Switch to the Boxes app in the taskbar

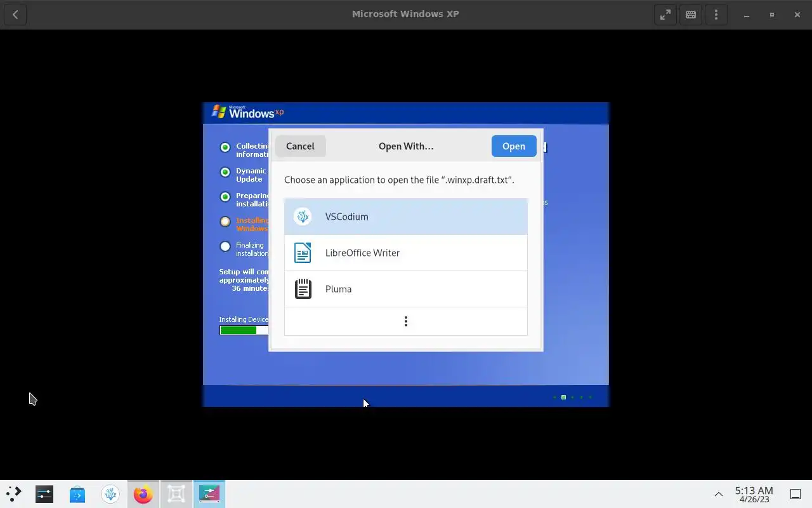click(x=176, y=494)
